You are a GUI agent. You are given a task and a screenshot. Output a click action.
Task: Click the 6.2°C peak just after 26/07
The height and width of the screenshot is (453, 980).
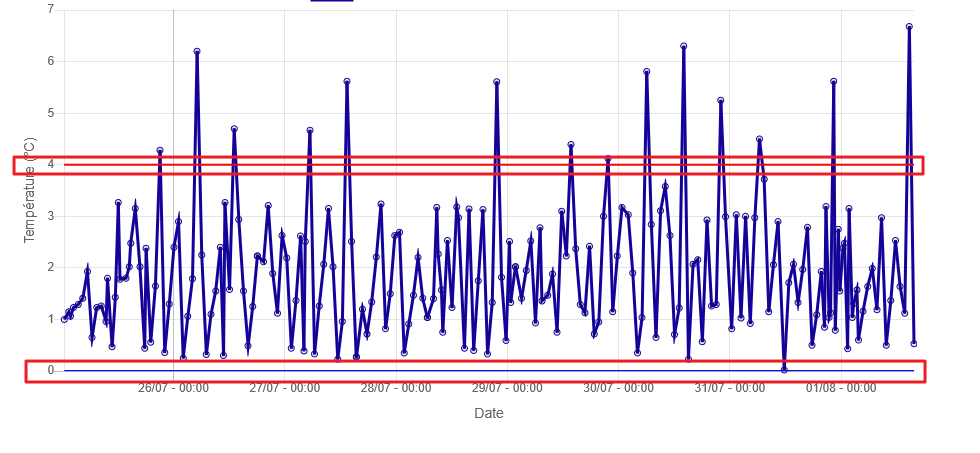[x=197, y=51]
